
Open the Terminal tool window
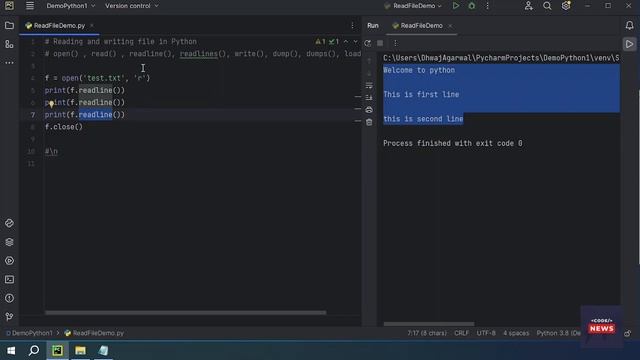[x=9, y=280]
